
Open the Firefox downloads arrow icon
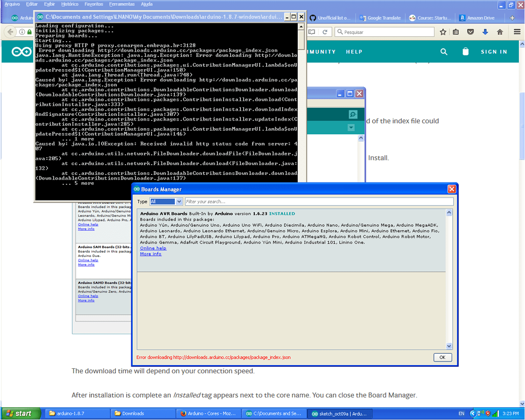pyautogui.click(x=484, y=31)
